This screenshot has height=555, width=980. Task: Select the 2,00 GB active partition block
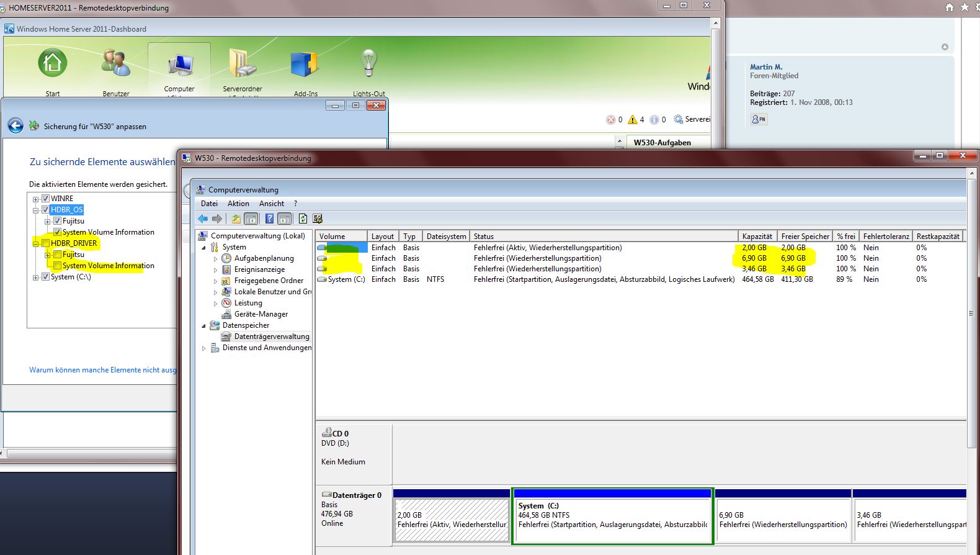point(452,515)
